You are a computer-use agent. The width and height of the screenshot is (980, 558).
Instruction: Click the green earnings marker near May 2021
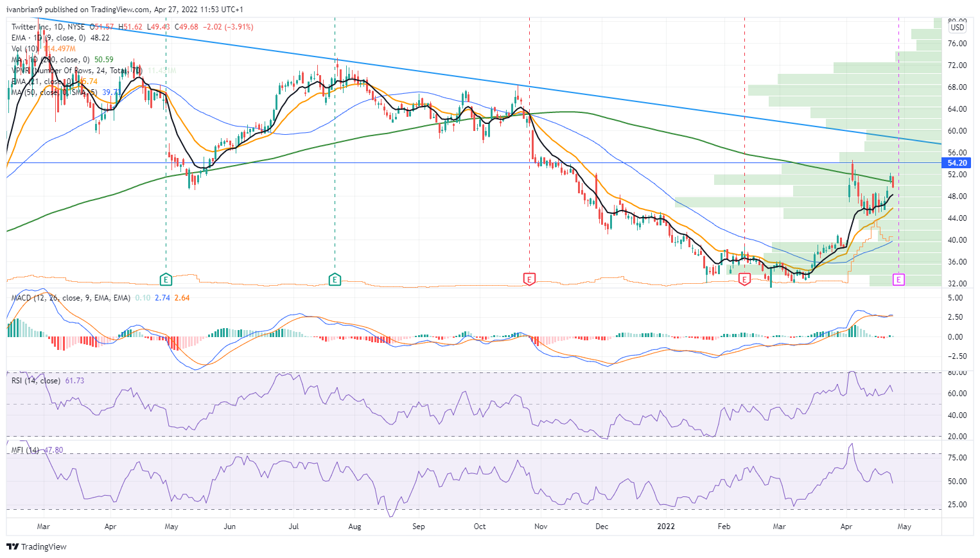(x=166, y=279)
